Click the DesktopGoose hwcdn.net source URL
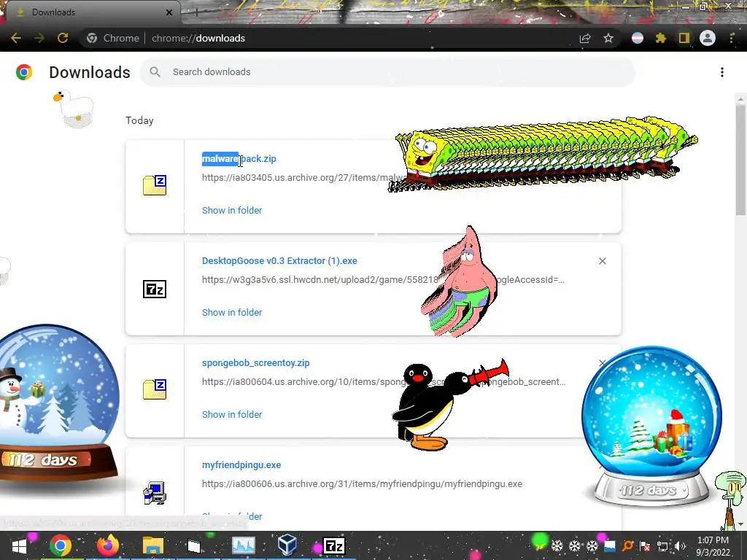 (383, 279)
